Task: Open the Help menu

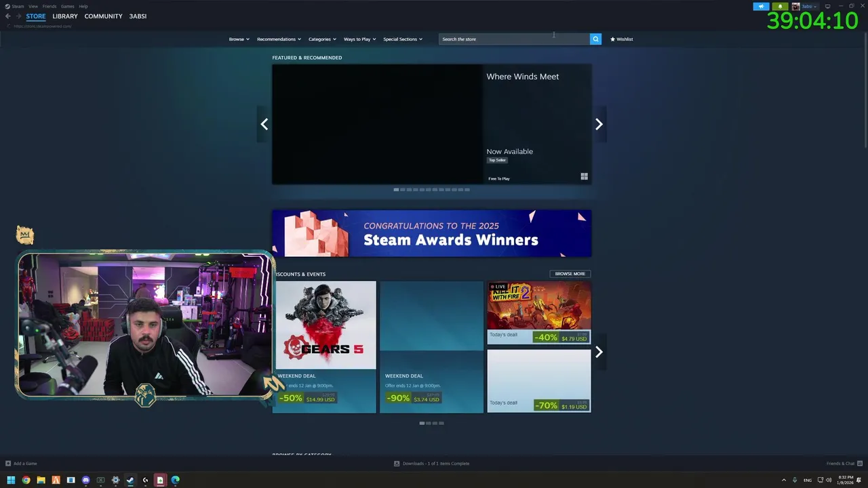Action: [x=83, y=6]
